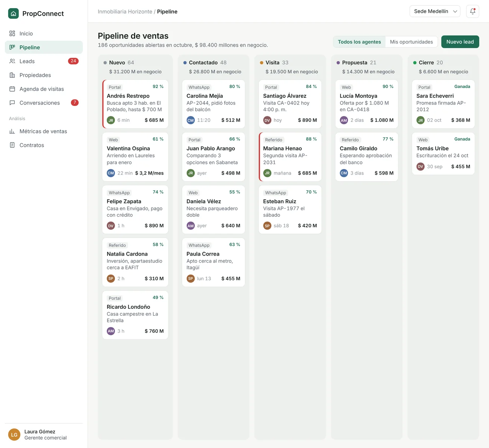Click the DV avatar on Felipe Zapata's card
Viewport: 489px width, 448px height.
pyautogui.click(x=111, y=226)
